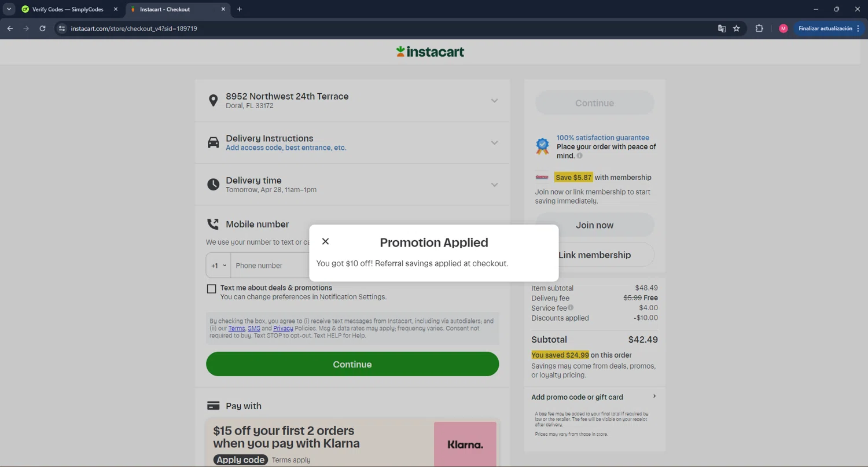Open the Privacy link
This screenshot has height=467, width=868.
pos(283,328)
